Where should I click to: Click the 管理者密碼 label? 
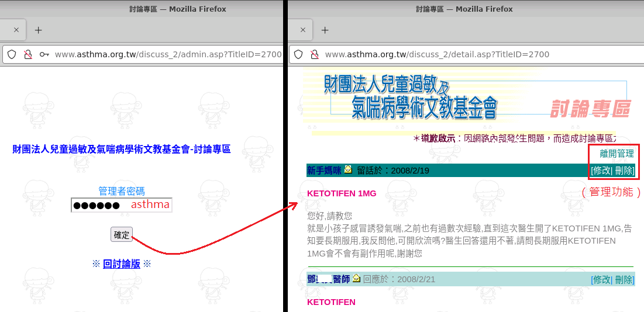tap(122, 191)
